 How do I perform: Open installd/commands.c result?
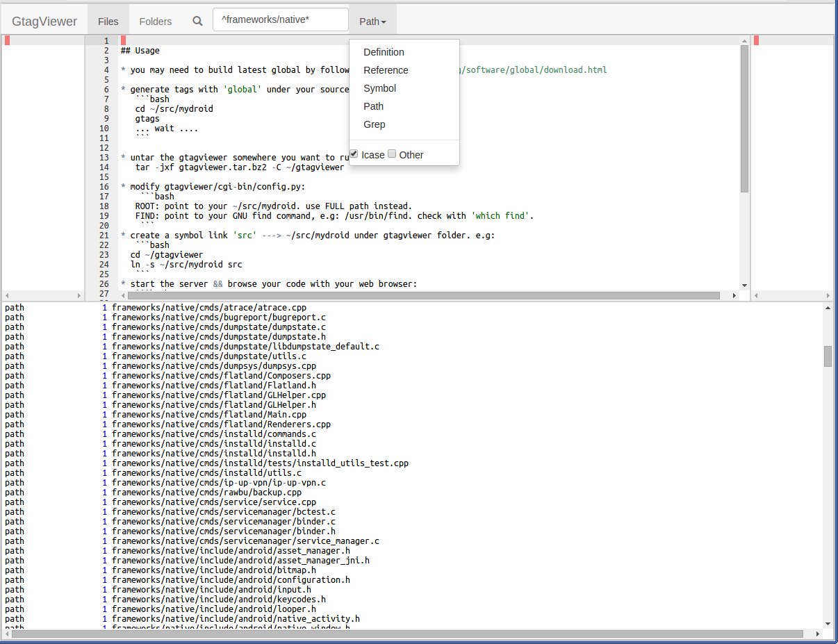coord(214,434)
